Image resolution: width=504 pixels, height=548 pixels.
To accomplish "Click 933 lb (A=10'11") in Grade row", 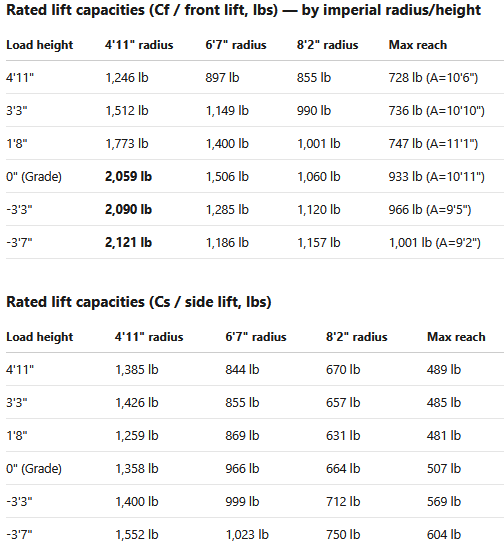I will coord(437,176).
